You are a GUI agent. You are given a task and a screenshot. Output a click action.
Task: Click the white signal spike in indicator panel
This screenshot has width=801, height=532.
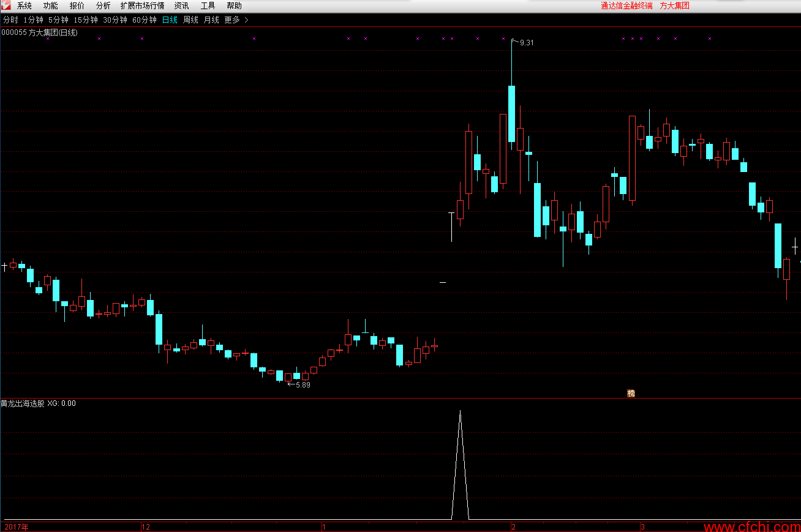pyautogui.click(x=460, y=465)
